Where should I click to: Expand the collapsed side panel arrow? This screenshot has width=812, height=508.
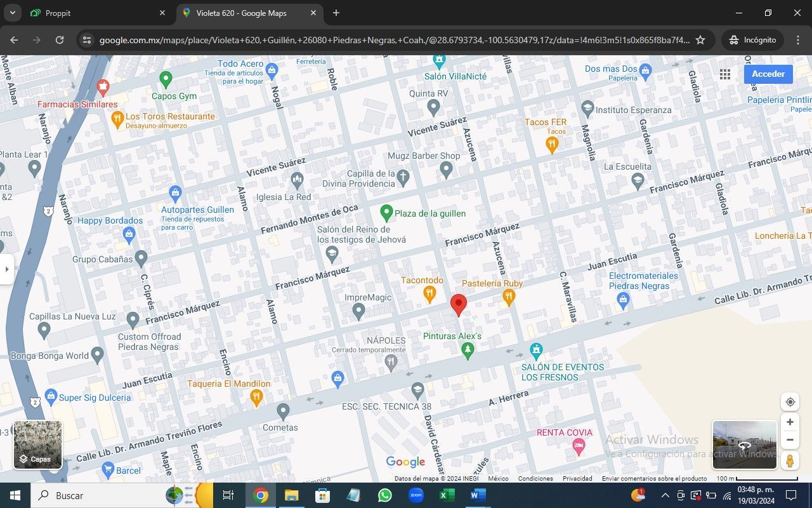coord(7,269)
